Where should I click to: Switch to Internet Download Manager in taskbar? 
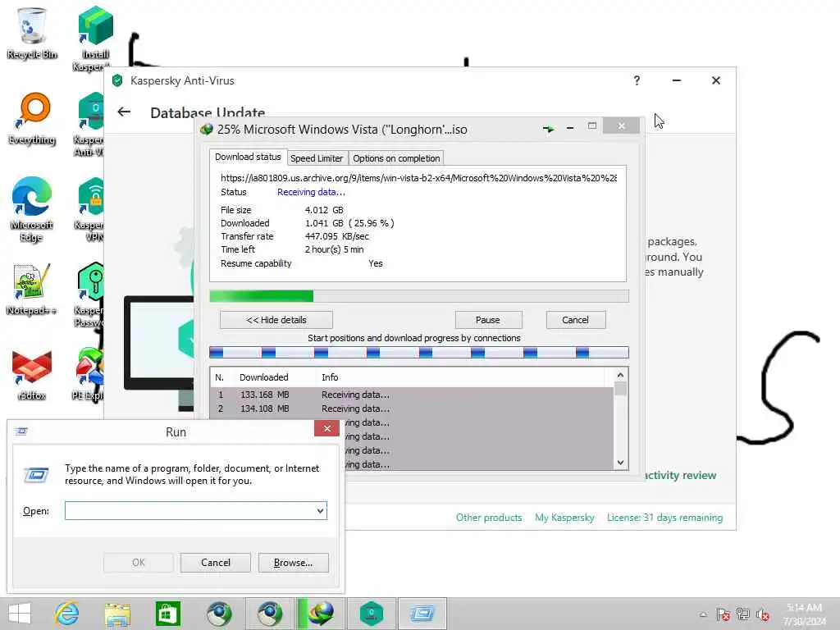322,614
